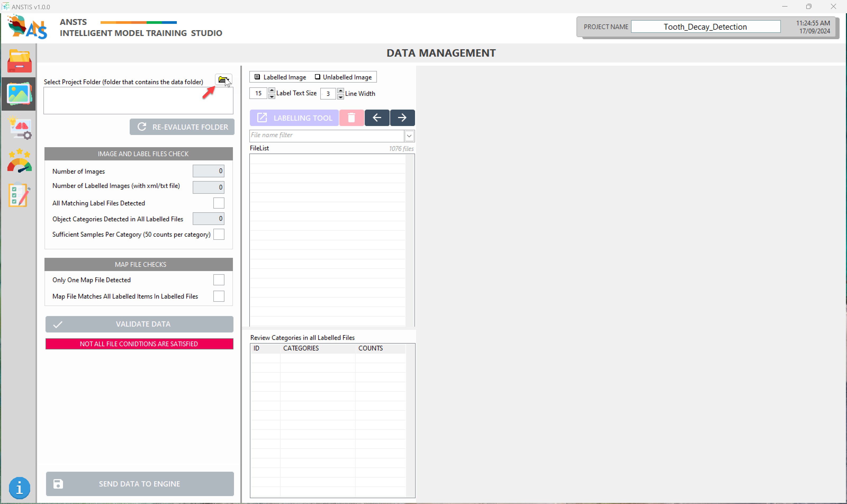Expand the File name filter dropdown
The width and height of the screenshot is (847, 504).
[409, 136]
